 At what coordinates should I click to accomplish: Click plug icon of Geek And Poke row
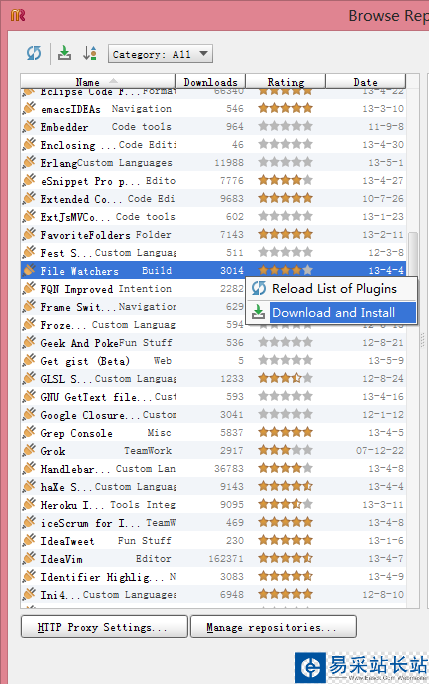coord(29,342)
